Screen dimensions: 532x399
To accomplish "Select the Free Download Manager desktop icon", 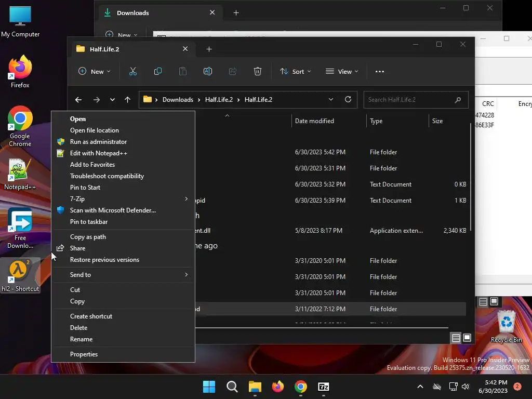I will pyautogui.click(x=20, y=229).
